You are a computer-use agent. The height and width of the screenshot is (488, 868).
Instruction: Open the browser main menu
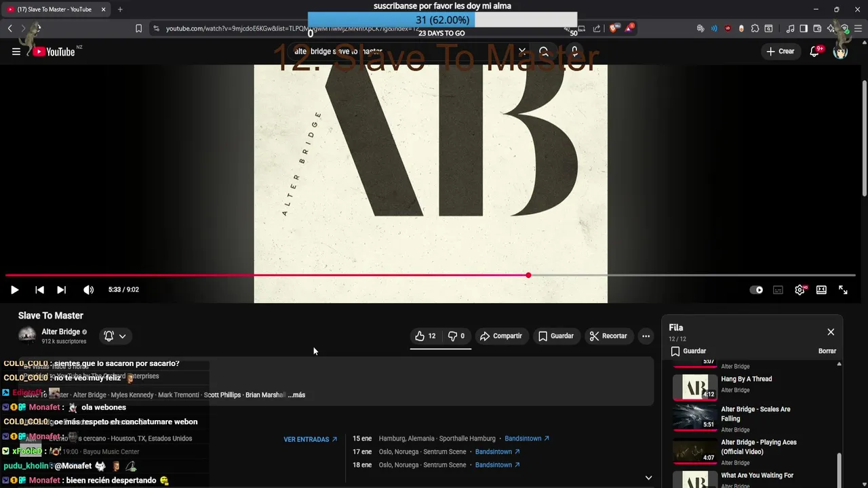[x=858, y=28]
